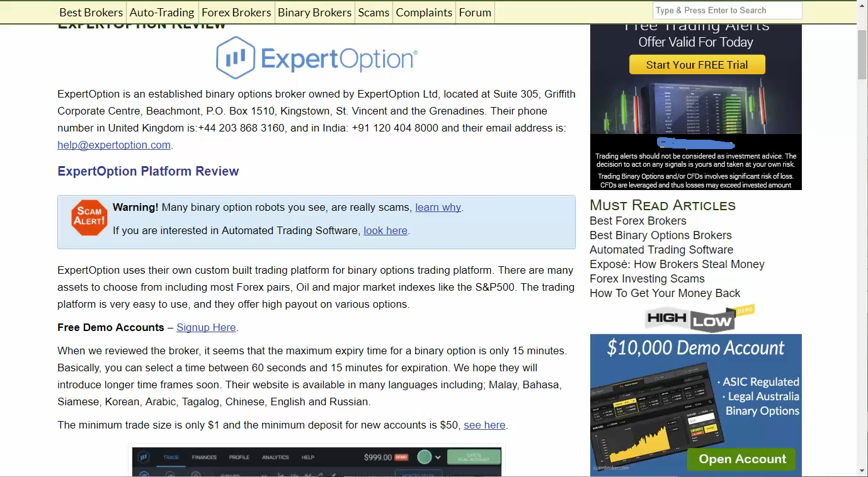Image resolution: width=868 pixels, height=477 pixels.
Task: Click the HighLow logo
Action: (699, 318)
